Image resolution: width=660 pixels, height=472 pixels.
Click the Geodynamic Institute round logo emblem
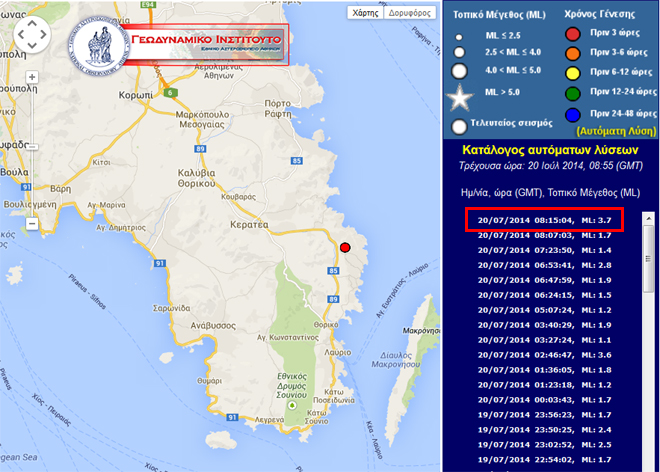pyautogui.click(x=101, y=45)
